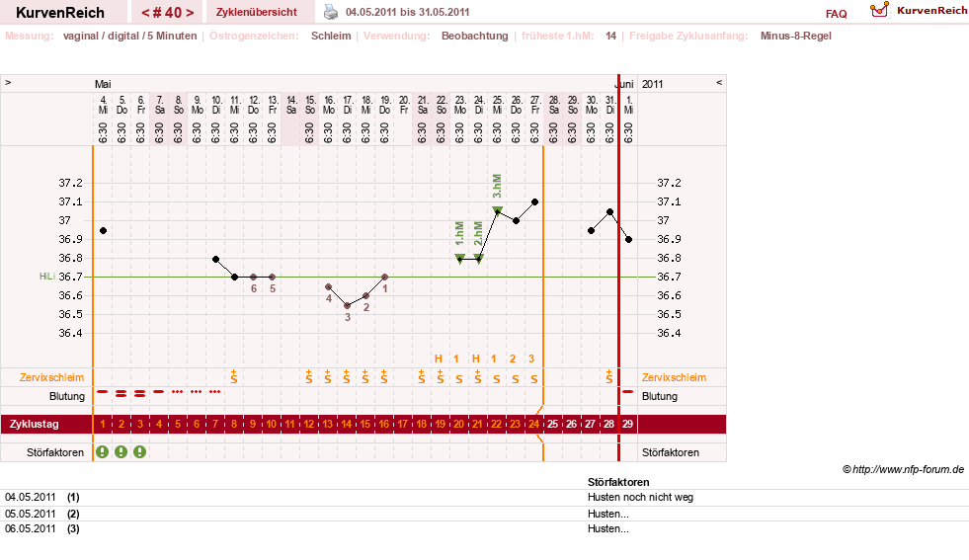Select the 36.8 temperature point on 10 May
This screenshot has height=560, width=969.
(x=215, y=259)
